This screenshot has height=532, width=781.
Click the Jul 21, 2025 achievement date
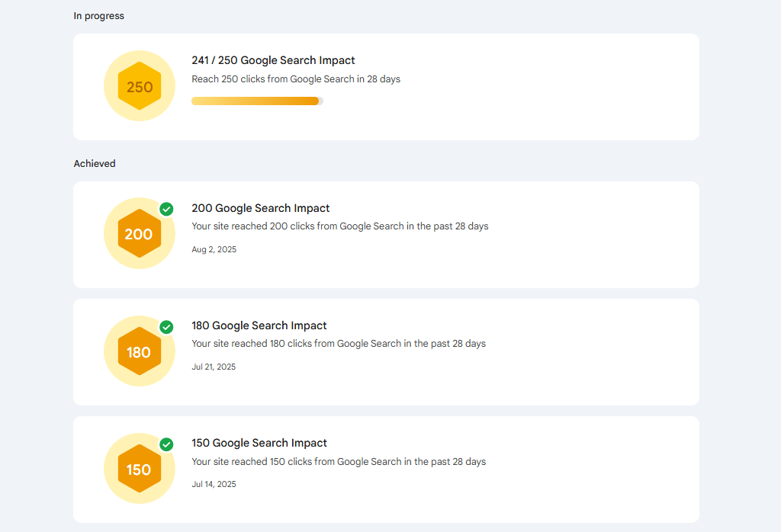[x=214, y=367]
